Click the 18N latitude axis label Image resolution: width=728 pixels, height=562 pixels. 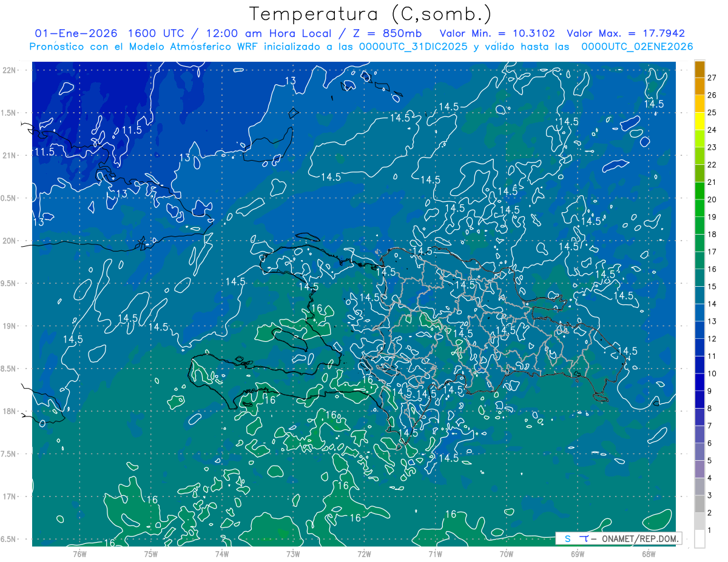tap(8, 411)
